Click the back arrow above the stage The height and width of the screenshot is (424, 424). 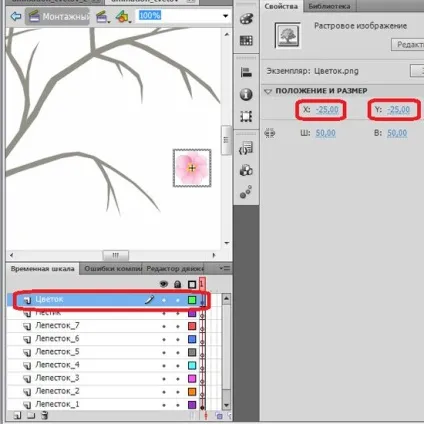point(16,16)
